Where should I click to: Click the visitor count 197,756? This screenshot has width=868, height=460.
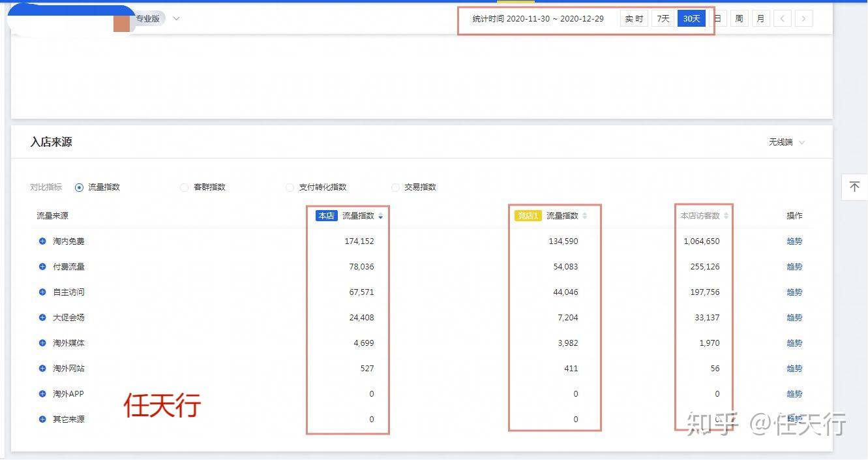(x=705, y=292)
